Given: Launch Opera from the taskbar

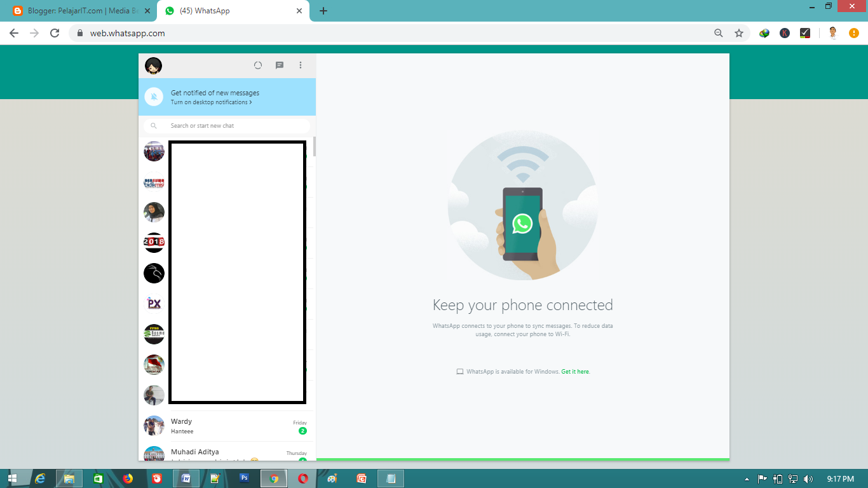Looking at the screenshot, I should point(302,478).
